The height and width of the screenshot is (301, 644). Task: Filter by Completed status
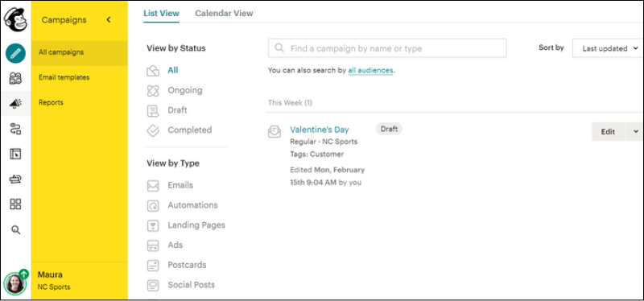pos(190,130)
